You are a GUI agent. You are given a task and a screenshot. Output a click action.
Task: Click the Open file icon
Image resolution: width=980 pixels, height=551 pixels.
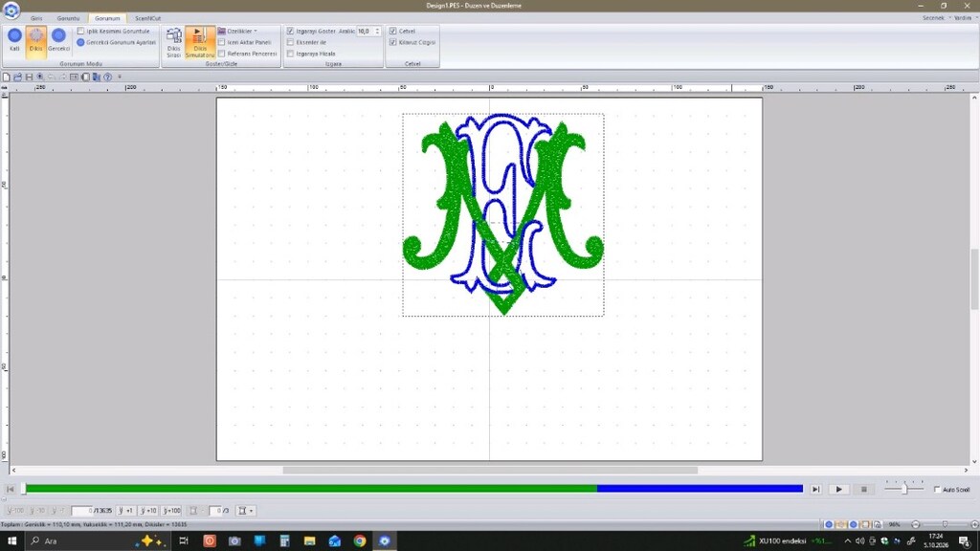coord(17,77)
